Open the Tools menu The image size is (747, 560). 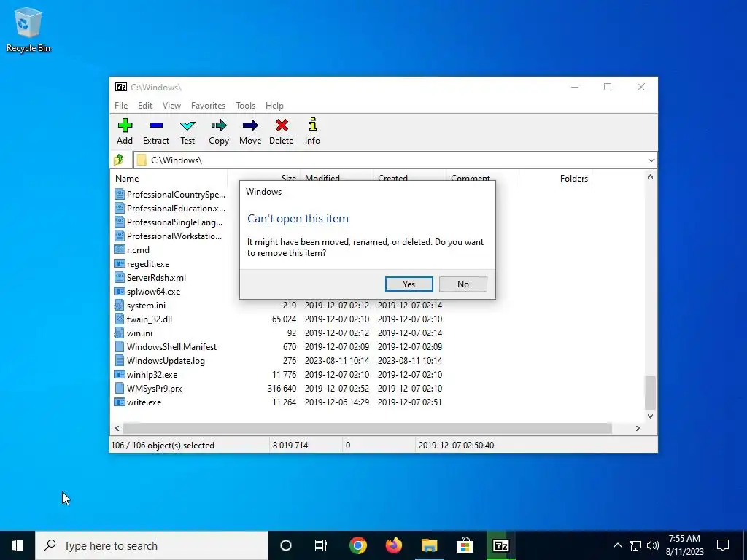coord(245,106)
